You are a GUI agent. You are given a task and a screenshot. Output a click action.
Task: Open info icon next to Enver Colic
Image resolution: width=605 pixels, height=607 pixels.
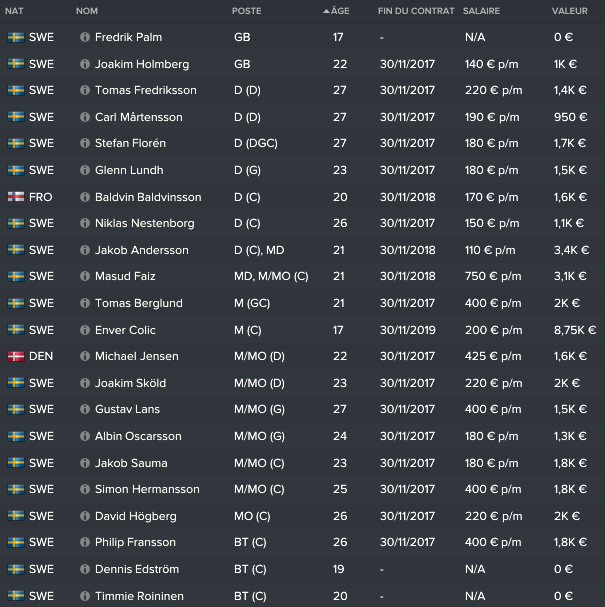(84, 330)
